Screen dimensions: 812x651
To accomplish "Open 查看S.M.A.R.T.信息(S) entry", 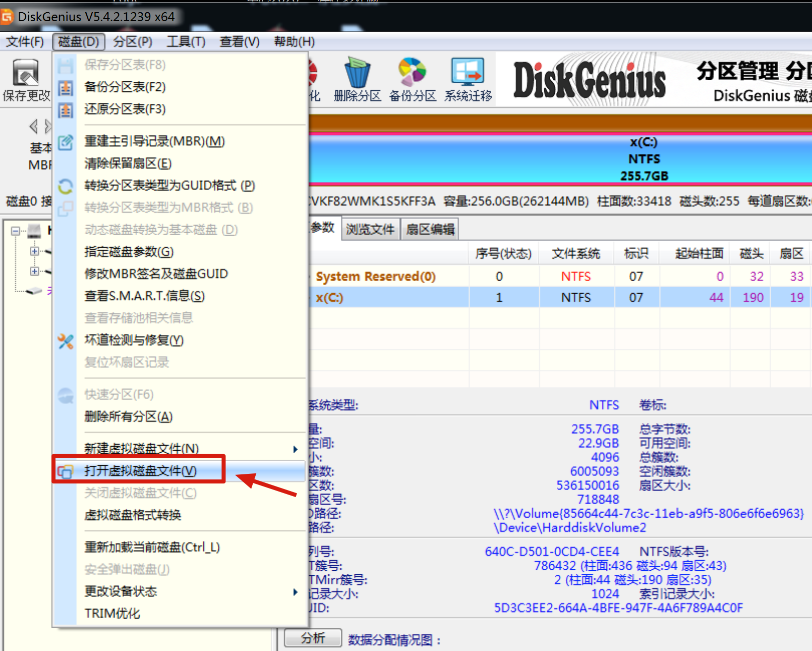I will 181,296.
